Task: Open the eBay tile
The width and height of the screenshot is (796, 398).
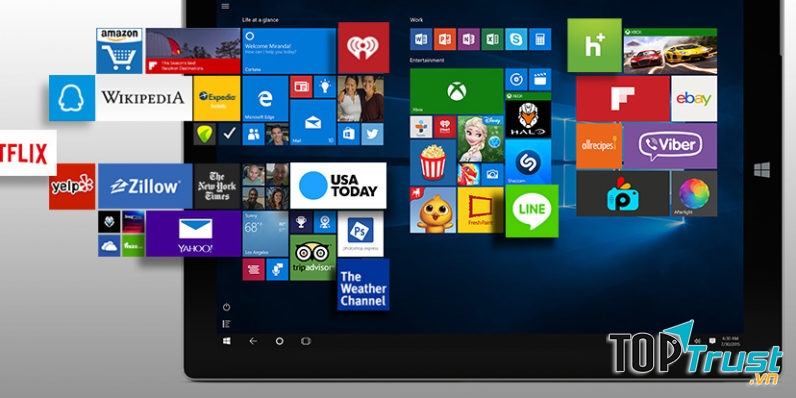Action: (x=694, y=98)
